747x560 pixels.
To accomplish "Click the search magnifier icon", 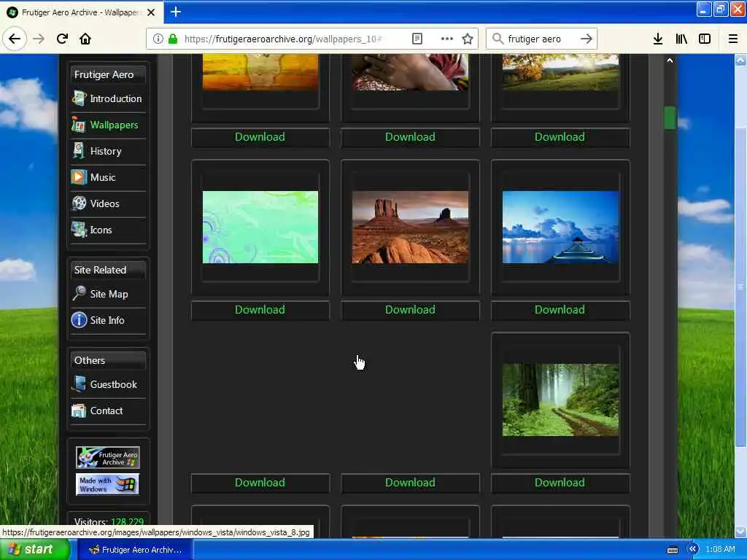I will pos(498,39).
